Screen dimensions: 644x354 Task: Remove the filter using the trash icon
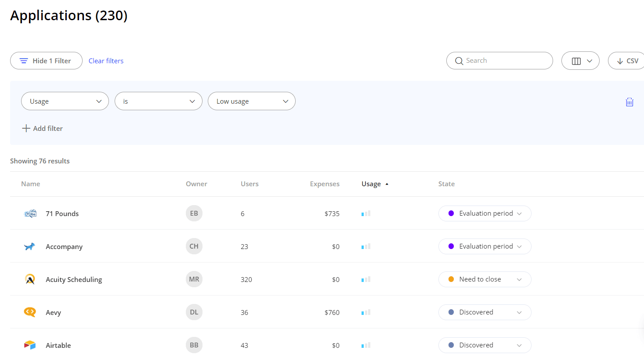(x=629, y=101)
